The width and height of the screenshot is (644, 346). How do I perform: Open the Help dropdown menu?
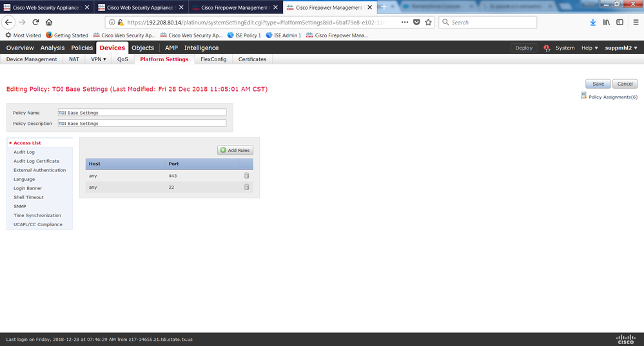[589, 48]
